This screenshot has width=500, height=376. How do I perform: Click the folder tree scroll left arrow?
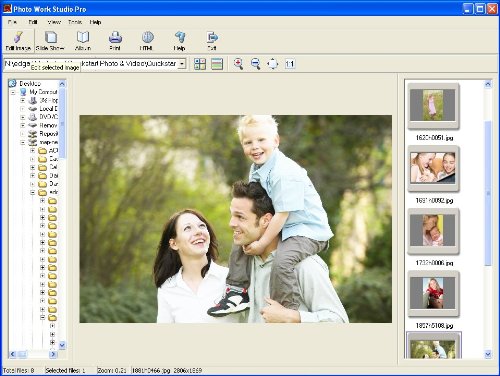point(13,354)
